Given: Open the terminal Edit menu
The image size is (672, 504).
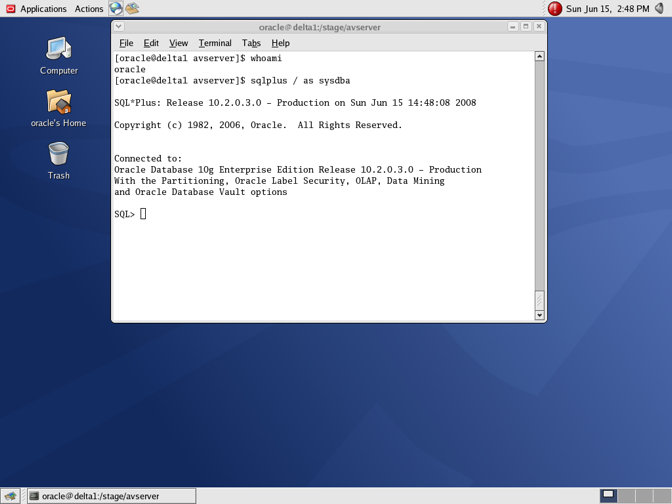Looking at the screenshot, I should coord(151,43).
